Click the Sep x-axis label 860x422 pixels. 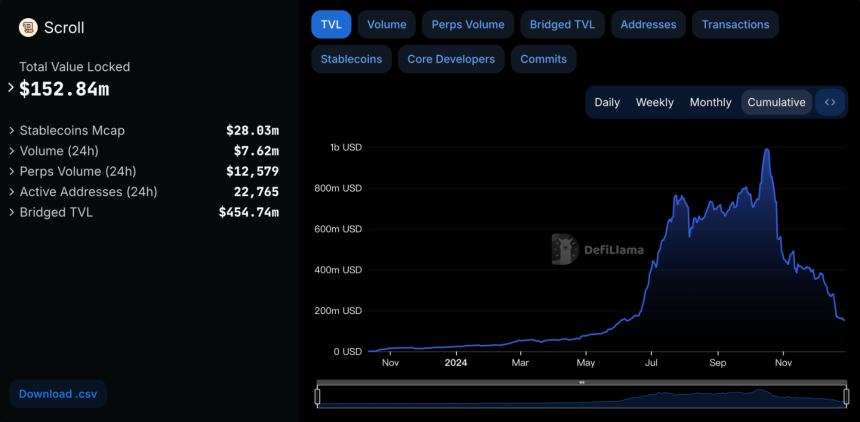point(718,363)
